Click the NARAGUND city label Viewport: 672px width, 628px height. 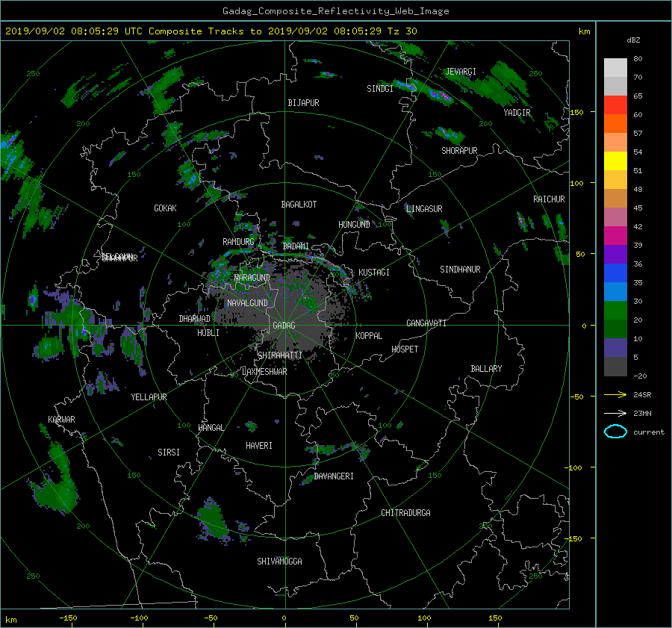click(252, 278)
